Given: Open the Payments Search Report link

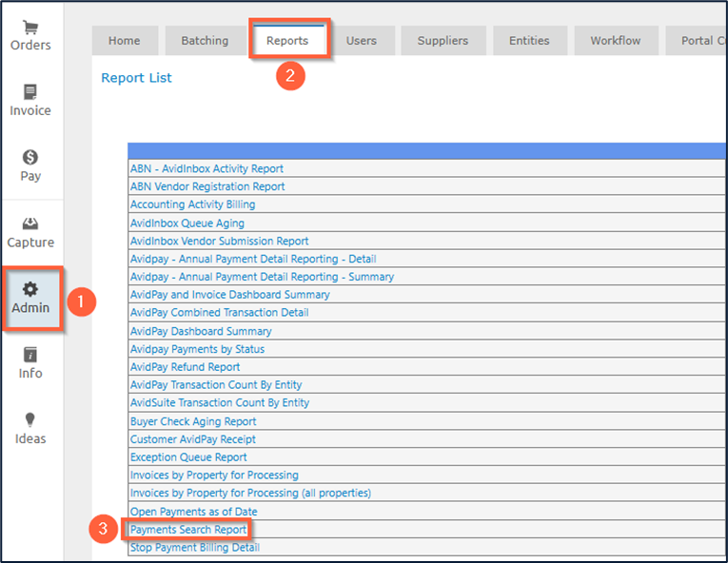Looking at the screenshot, I should (188, 530).
